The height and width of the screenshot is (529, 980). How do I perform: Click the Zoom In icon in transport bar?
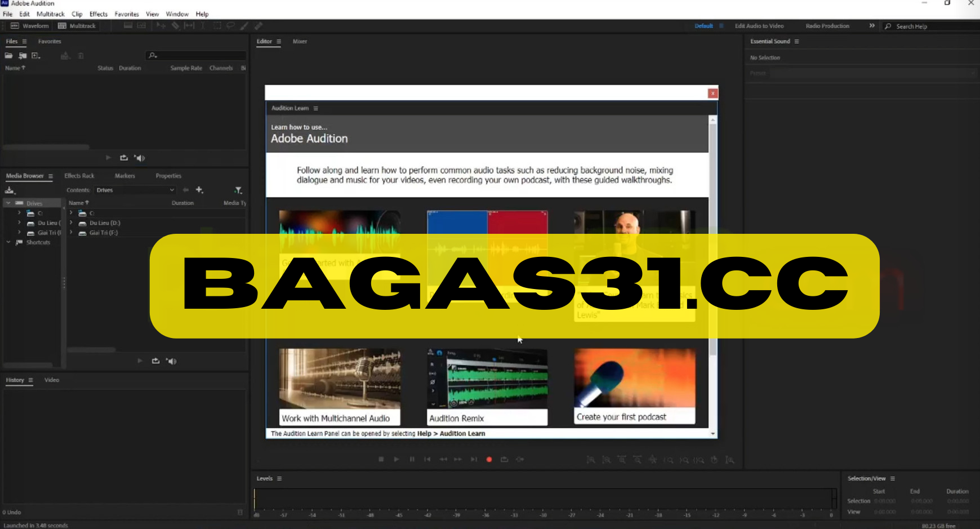click(x=590, y=460)
